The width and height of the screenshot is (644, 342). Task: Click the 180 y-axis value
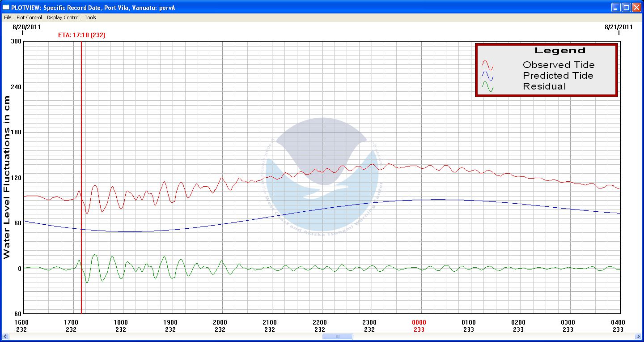pyautogui.click(x=17, y=132)
